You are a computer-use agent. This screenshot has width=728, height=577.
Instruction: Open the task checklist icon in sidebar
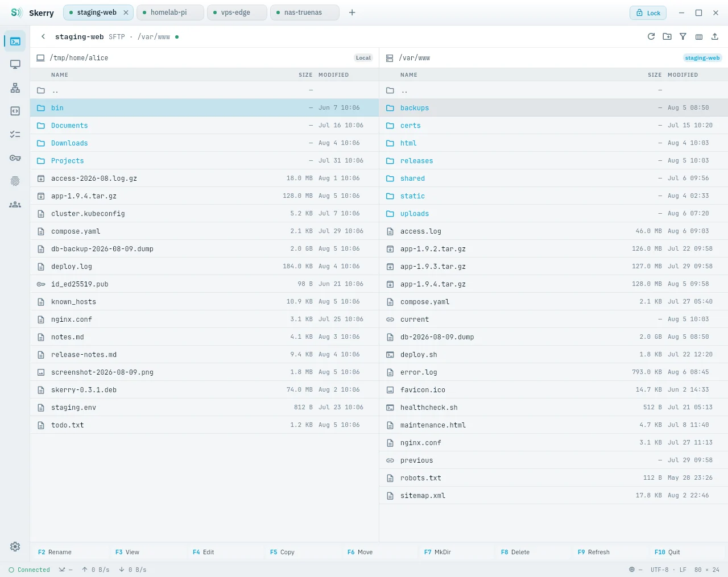click(15, 135)
